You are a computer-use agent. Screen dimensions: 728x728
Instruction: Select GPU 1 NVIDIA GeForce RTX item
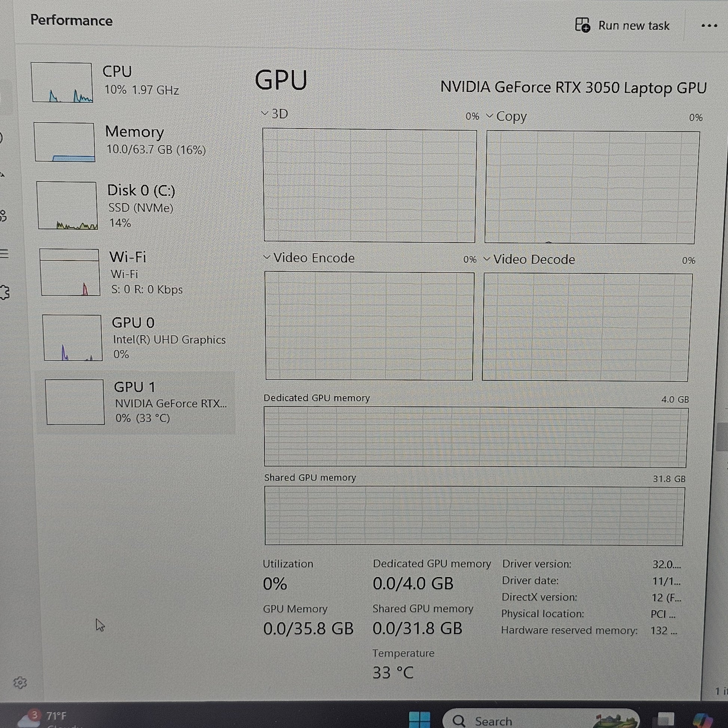pyautogui.click(x=136, y=403)
